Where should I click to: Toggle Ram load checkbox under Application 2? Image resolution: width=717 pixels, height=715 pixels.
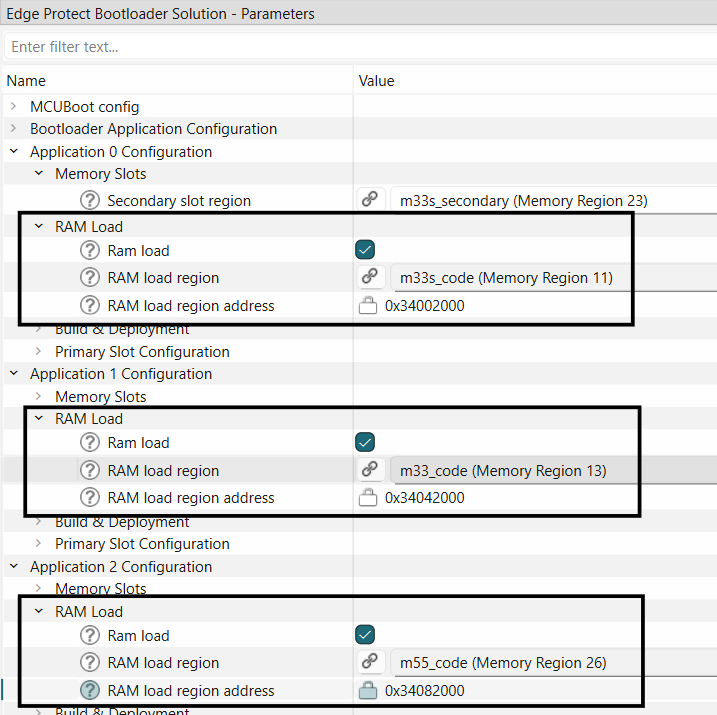coord(365,635)
